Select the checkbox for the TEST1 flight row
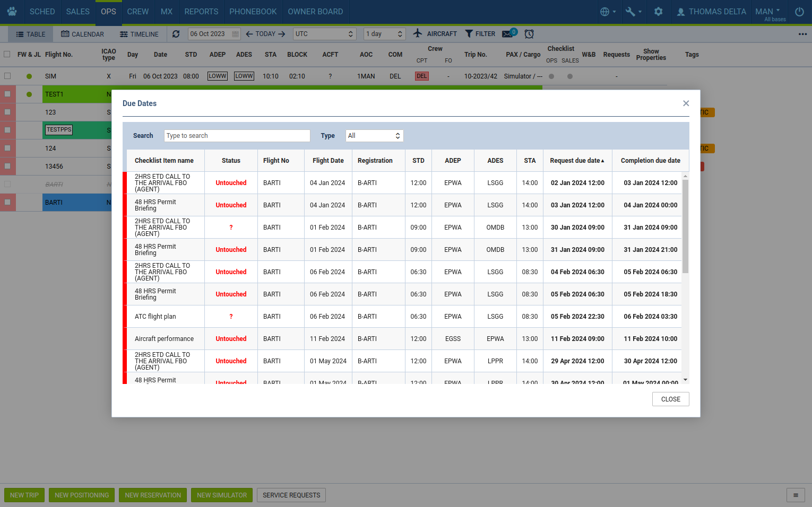 pos(7,94)
